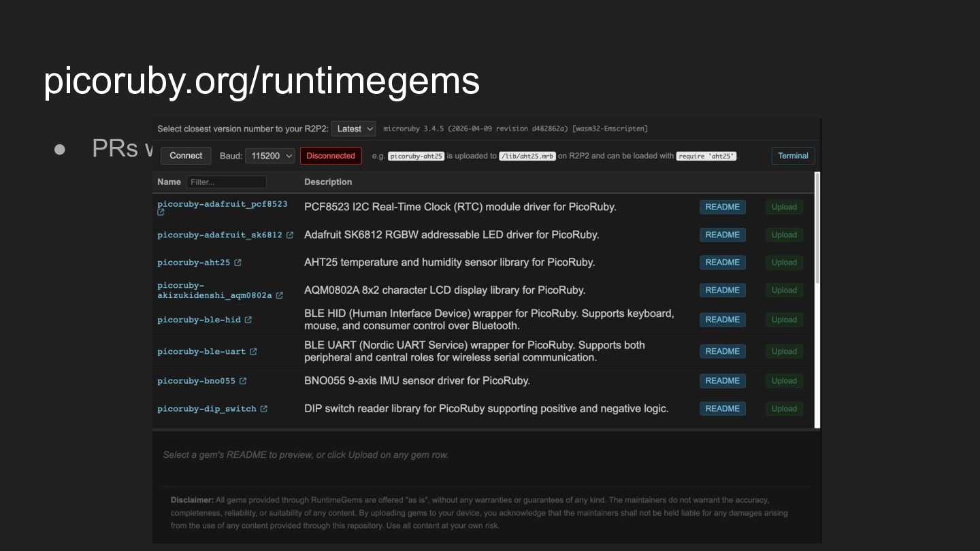Open the picoruby-dip_switch gem link
980x551 pixels.
(206, 409)
